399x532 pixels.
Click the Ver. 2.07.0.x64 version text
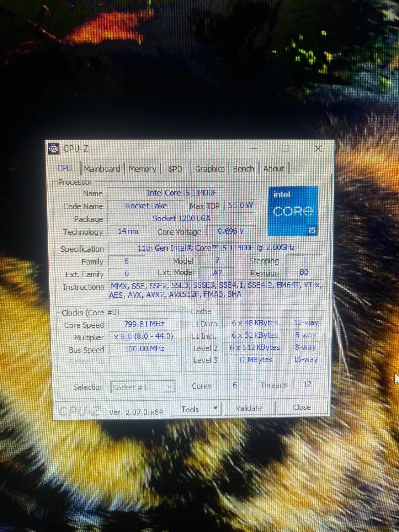136,412
